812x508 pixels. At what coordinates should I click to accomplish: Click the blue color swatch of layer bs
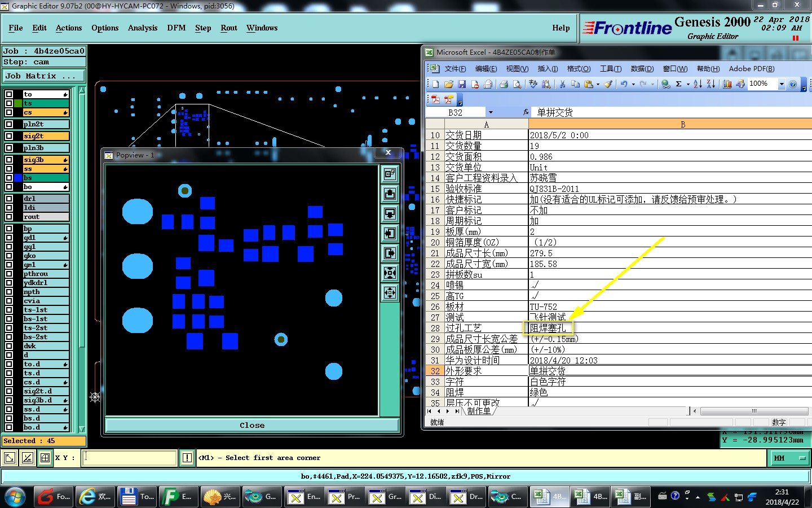19,178
